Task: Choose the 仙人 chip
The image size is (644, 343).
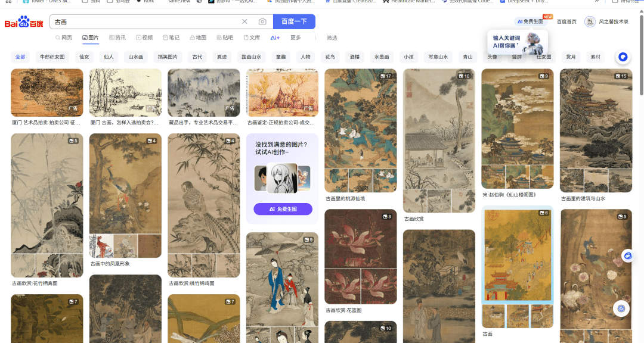Action: pos(109,57)
